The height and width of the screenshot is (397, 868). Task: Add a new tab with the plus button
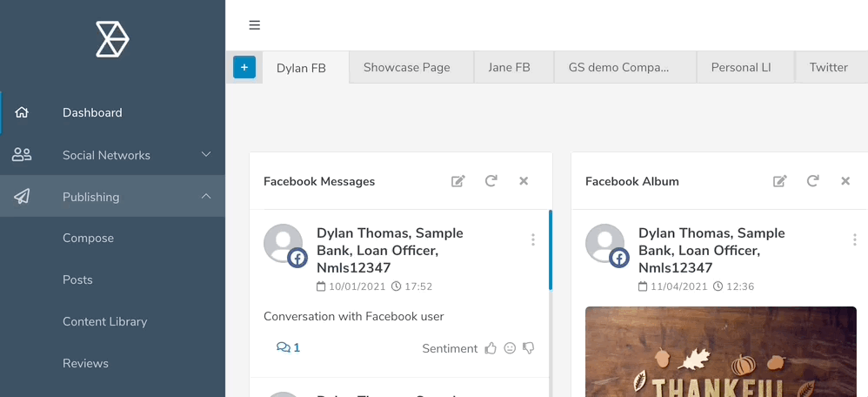click(x=244, y=67)
